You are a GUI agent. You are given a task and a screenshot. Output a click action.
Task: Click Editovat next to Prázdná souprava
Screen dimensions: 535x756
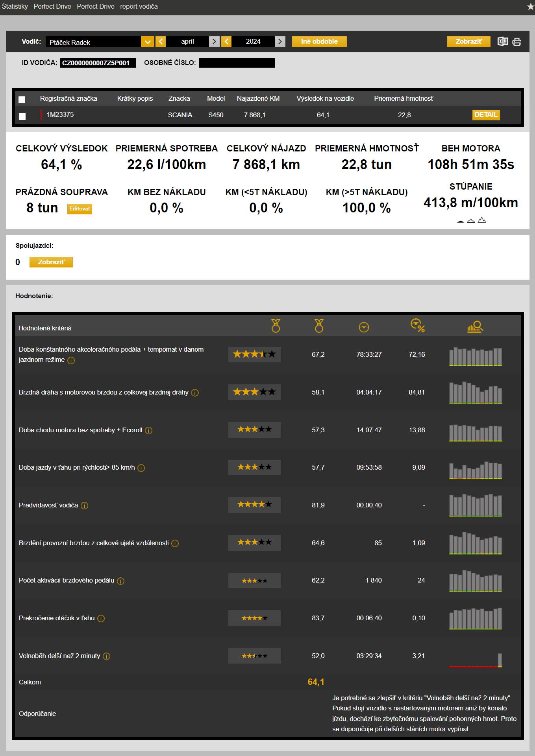[x=80, y=209]
